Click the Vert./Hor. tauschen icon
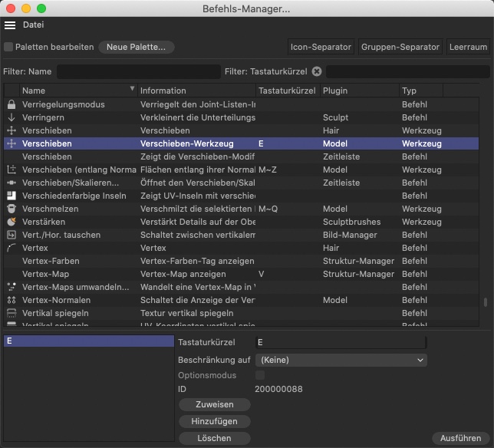The width and height of the screenshot is (494, 448). (x=11, y=235)
